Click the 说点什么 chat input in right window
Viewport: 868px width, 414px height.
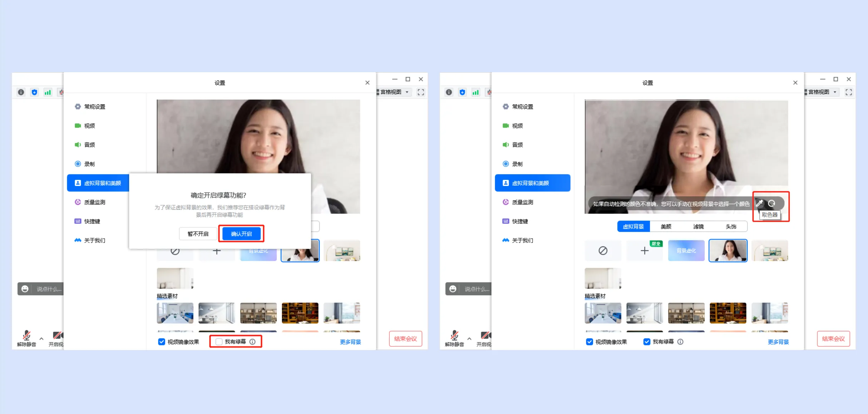coord(477,289)
